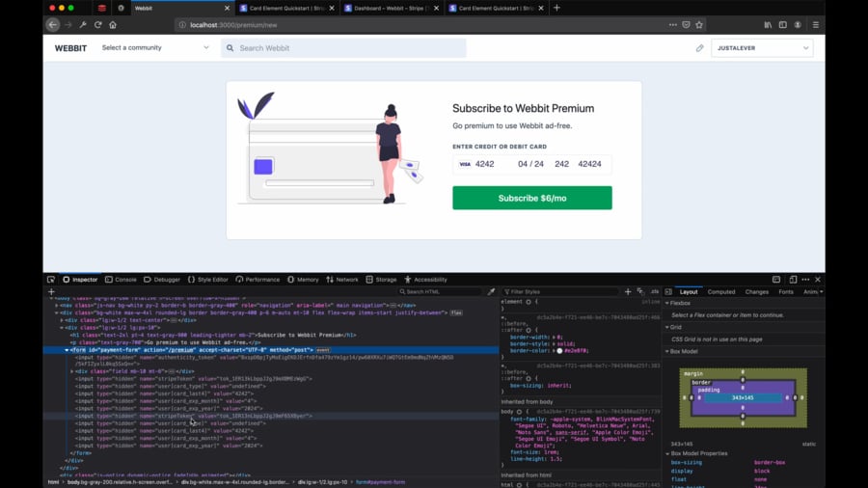Image resolution: width=868 pixels, height=488 pixels.
Task: Select iframe target icon in devtools toolbar
Action: coord(776,280)
